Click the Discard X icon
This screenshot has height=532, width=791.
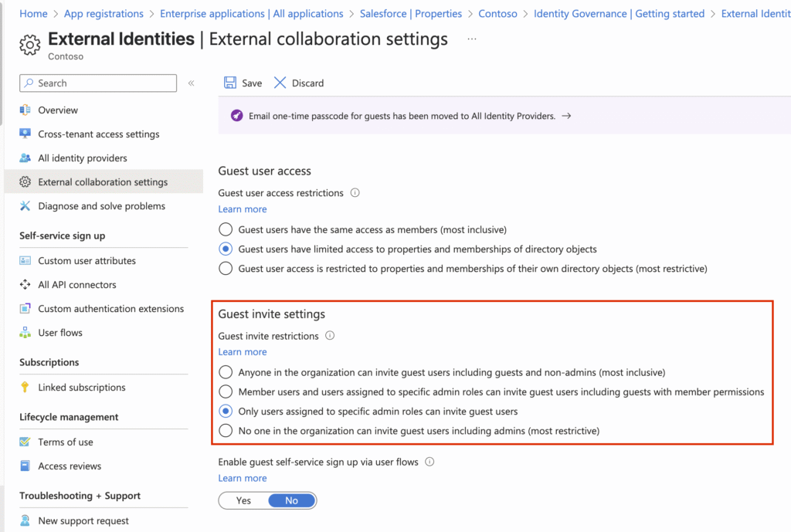280,83
